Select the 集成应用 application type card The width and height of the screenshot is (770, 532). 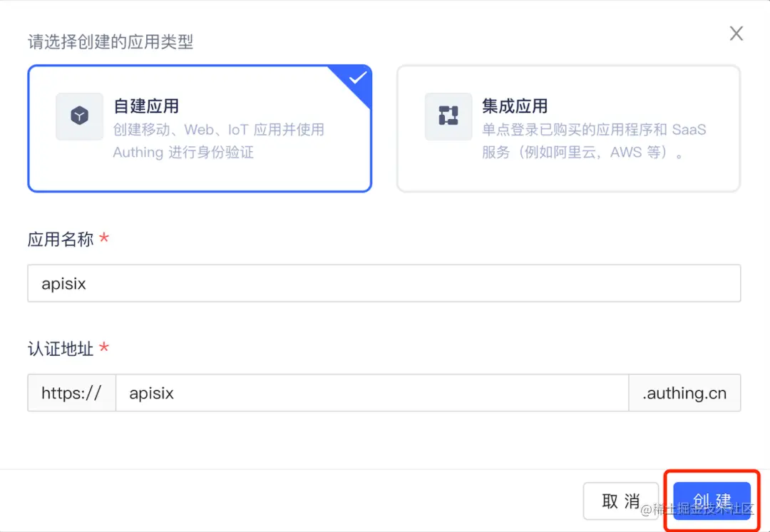coord(568,128)
